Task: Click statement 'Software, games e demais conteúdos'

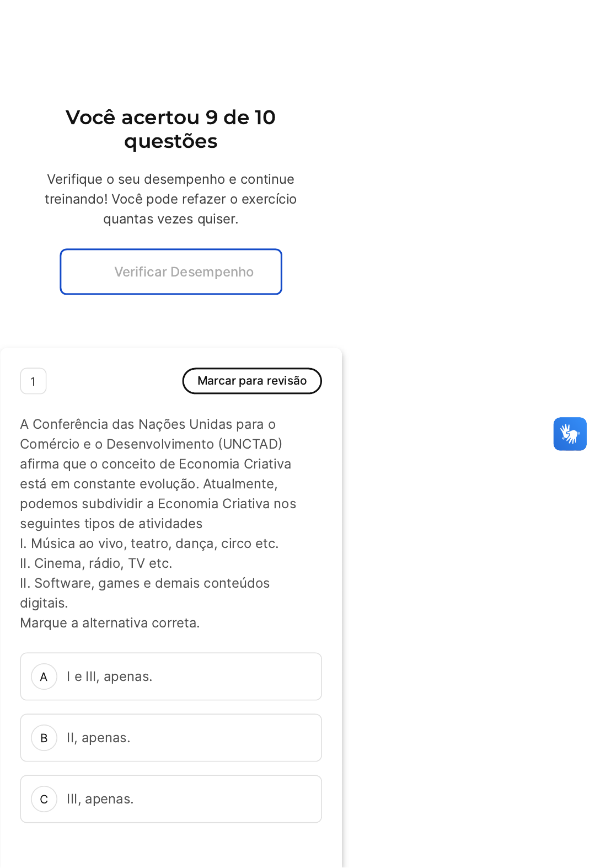Action: click(145, 583)
